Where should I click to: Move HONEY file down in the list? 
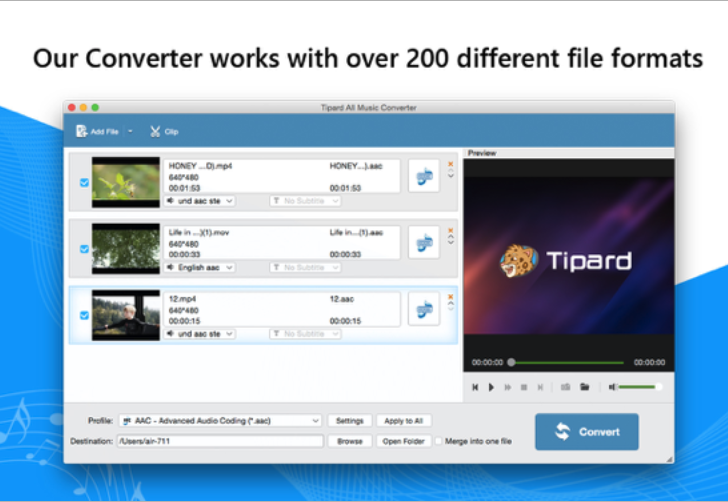tap(450, 176)
